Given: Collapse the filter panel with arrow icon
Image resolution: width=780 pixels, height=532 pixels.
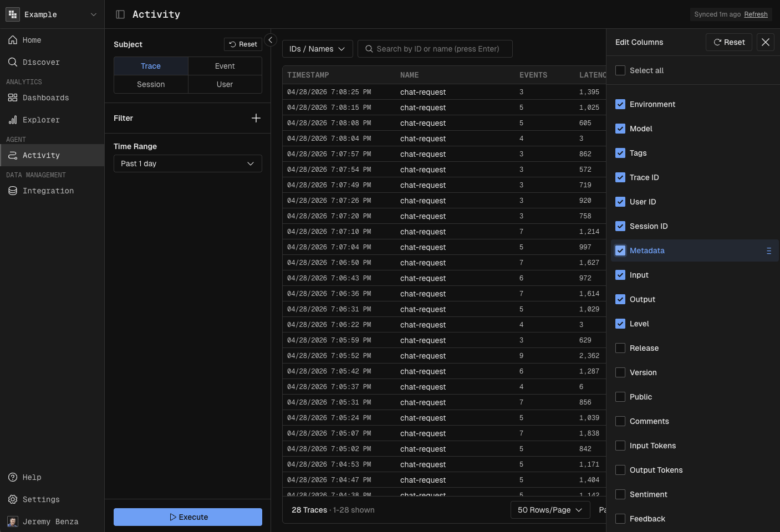Looking at the screenshot, I should click(x=271, y=40).
